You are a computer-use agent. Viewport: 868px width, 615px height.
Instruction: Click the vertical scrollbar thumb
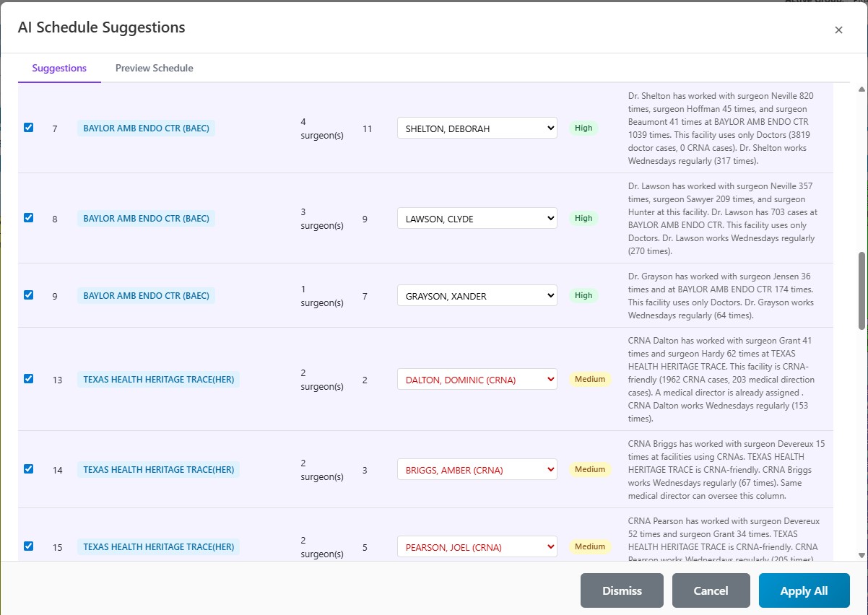[x=861, y=290]
